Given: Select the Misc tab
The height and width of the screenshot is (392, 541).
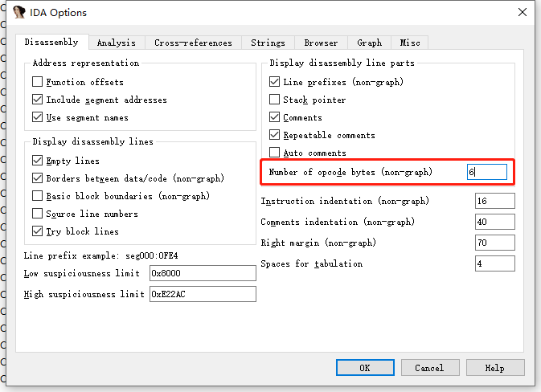Looking at the screenshot, I should click(x=410, y=43).
